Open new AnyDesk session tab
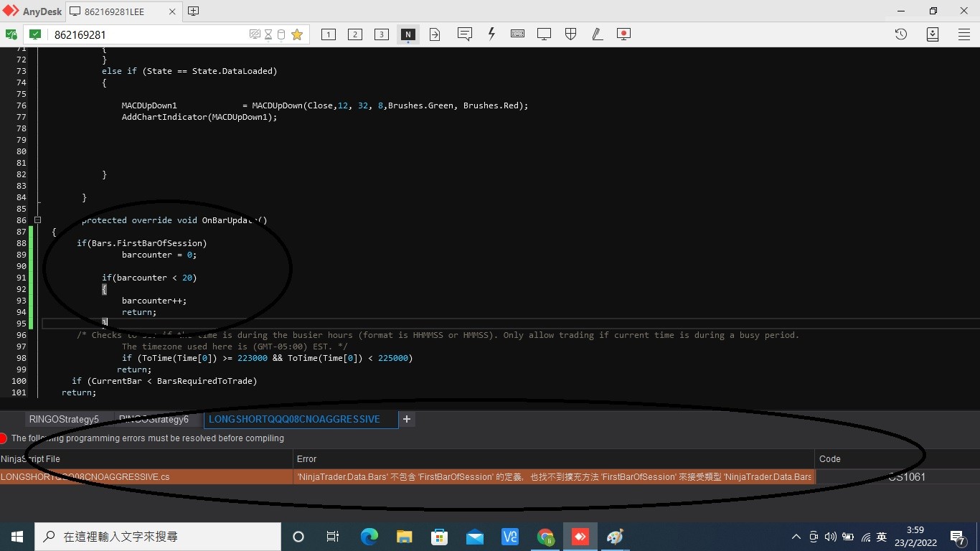Viewport: 980px width, 551px height. point(193,11)
